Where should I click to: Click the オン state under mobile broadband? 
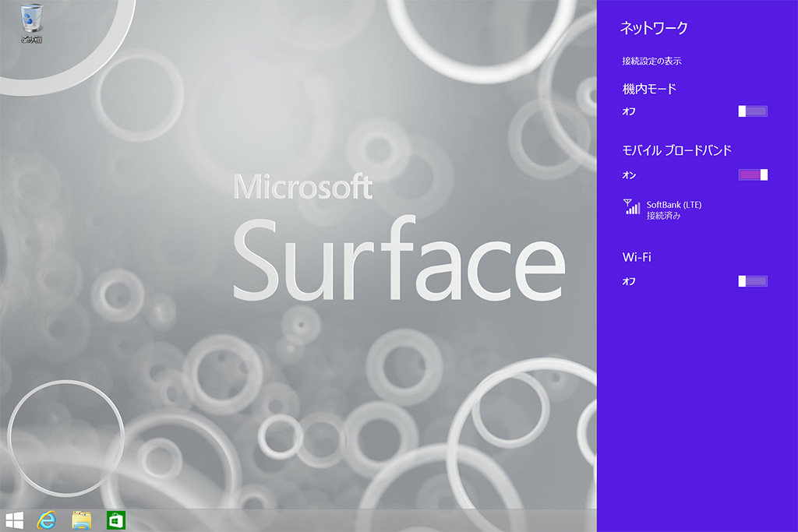pos(629,175)
